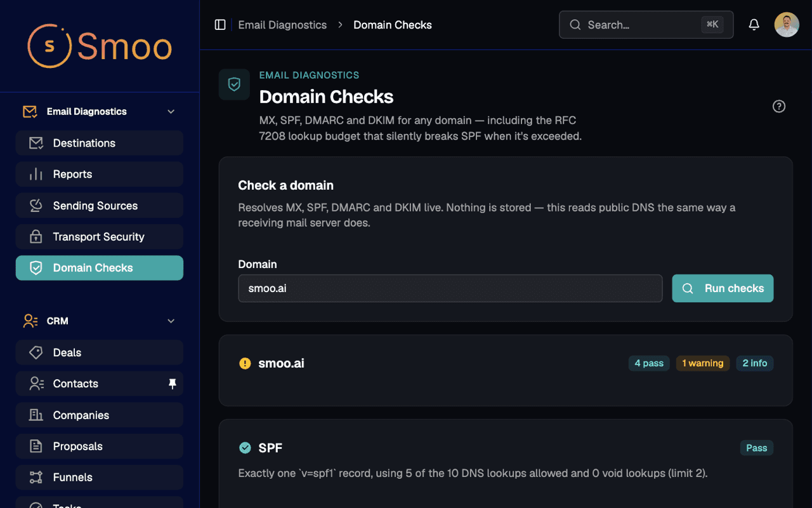Click the SPF section heading
The width and height of the screenshot is (812, 508).
270,448
